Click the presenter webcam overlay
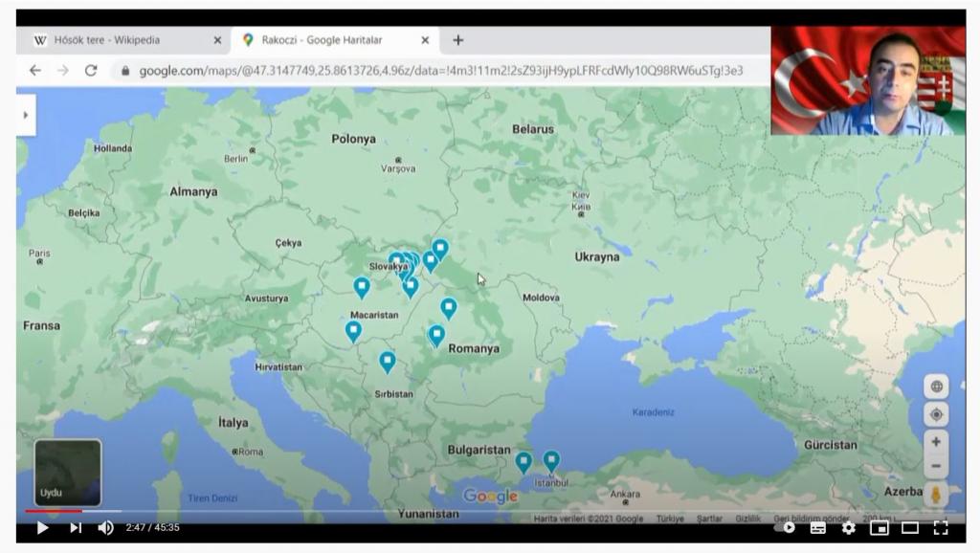This screenshot has height=553, width=980. [x=868, y=80]
